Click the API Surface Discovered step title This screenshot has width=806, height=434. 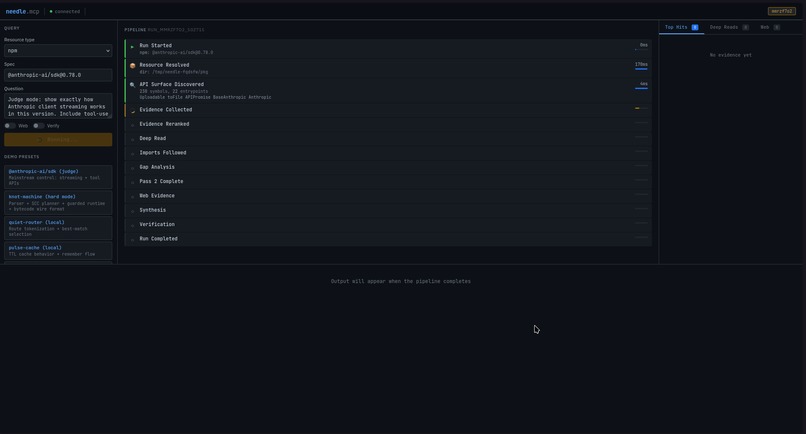tap(172, 84)
